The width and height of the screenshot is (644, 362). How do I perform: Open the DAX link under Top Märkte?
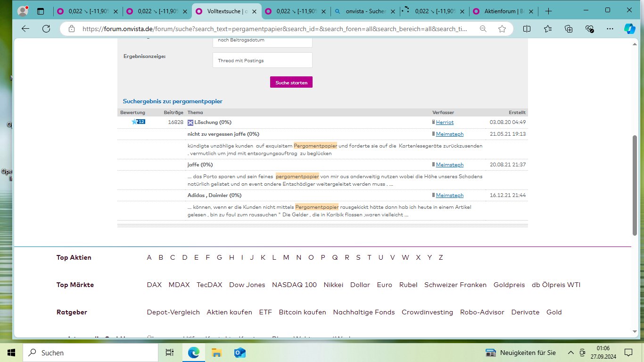click(x=154, y=285)
